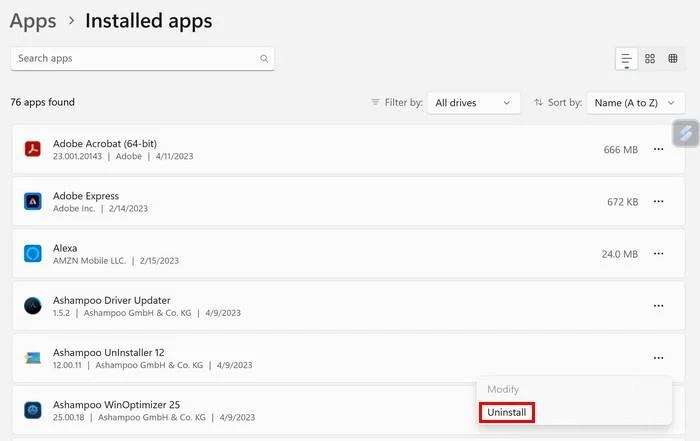Open the Sort by Name dropdown
This screenshot has width=700, height=441.
(635, 102)
